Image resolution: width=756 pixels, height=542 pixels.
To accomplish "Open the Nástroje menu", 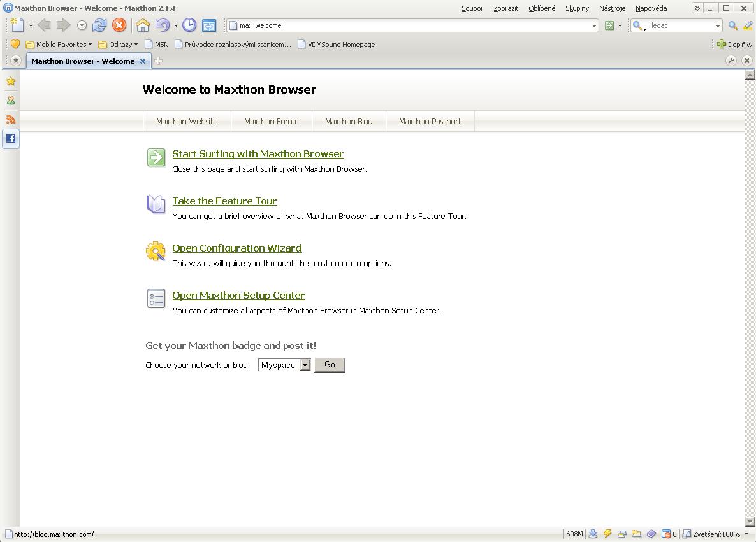I will pyautogui.click(x=612, y=8).
